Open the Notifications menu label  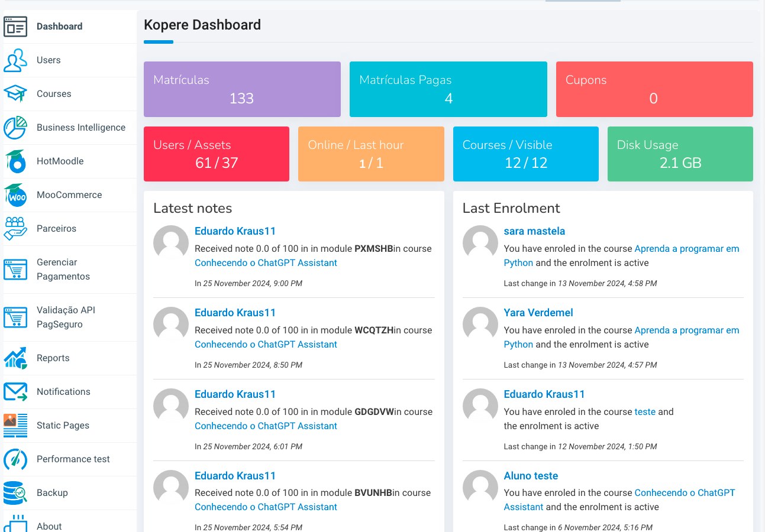pos(63,392)
